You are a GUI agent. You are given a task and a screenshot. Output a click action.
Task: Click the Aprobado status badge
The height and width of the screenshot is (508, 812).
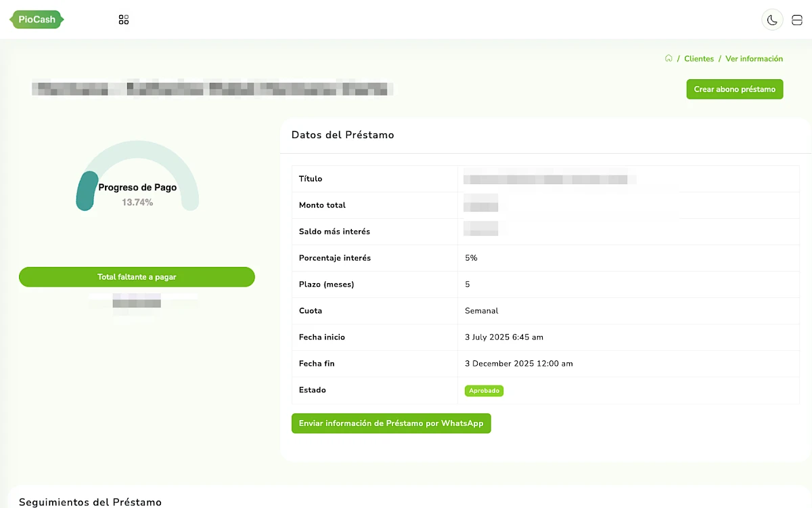(484, 391)
